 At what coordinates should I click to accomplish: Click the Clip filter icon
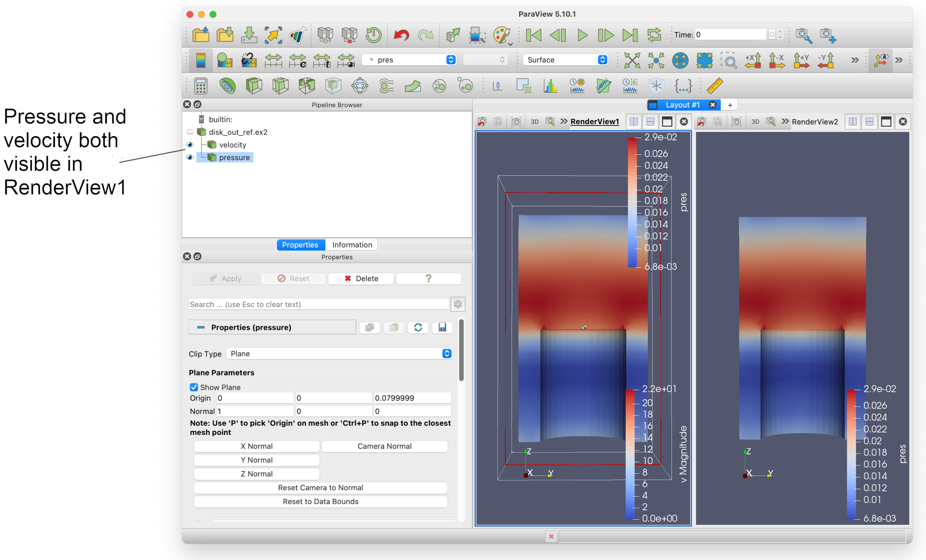(x=254, y=86)
